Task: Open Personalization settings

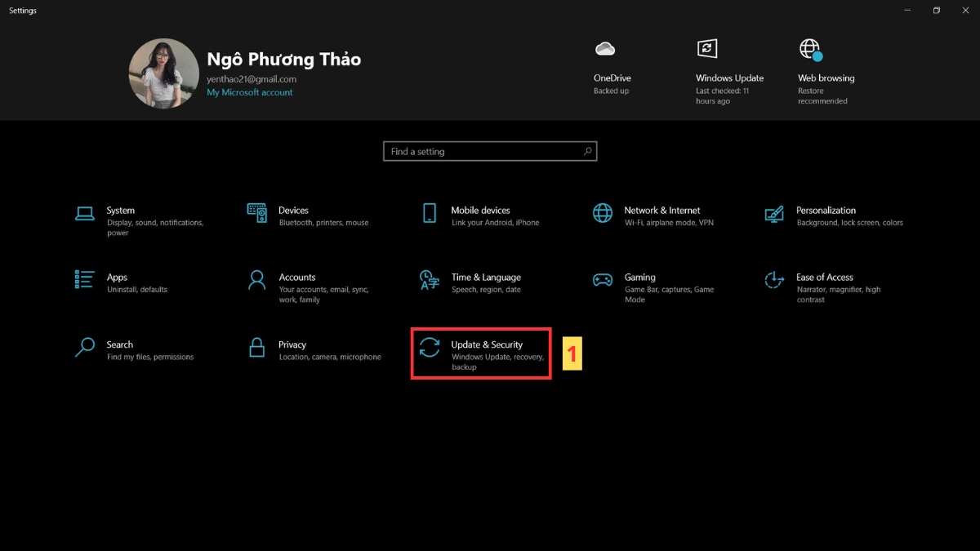Action: [x=826, y=216]
